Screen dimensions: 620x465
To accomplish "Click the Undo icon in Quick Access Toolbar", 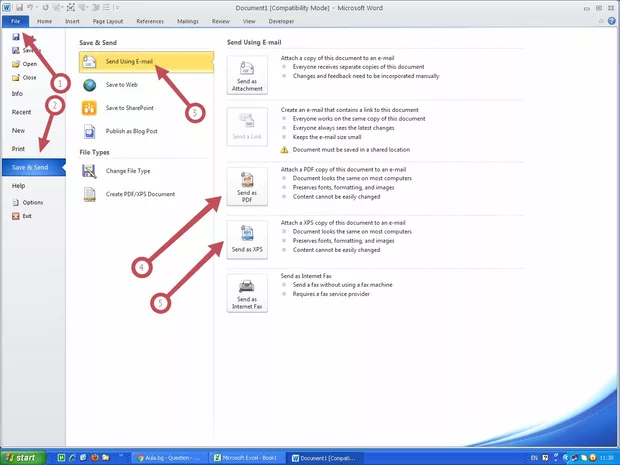I will (x=30, y=8).
